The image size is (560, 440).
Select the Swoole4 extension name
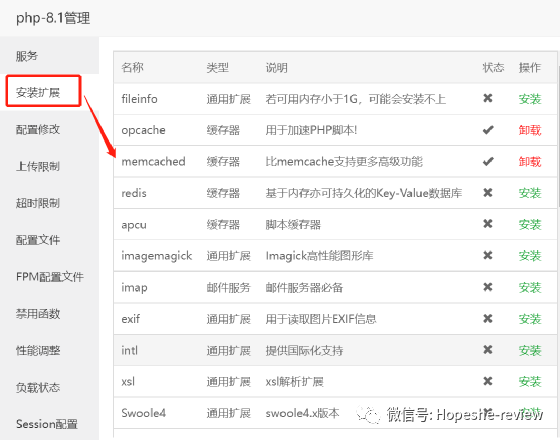[x=144, y=413]
